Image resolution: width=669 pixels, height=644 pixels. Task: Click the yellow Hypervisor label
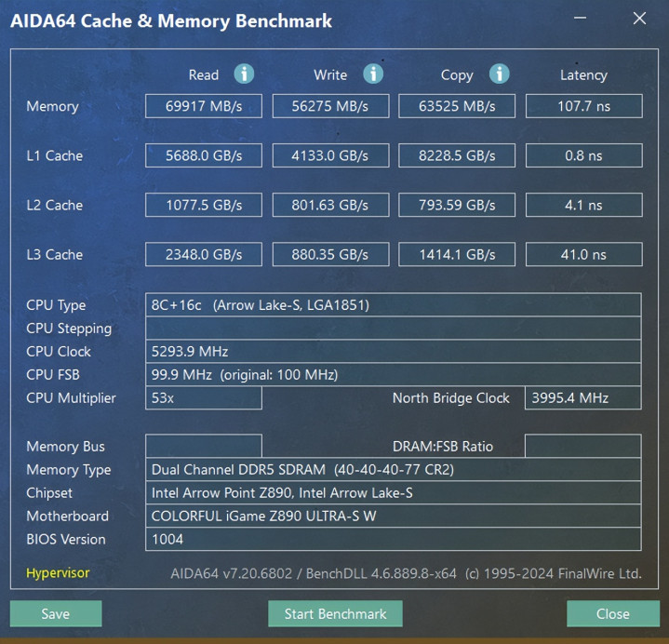click(x=58, y=572)
